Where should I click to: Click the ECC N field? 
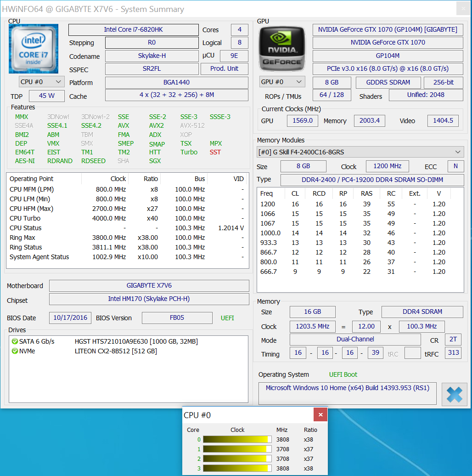click(x=455, y=166)
